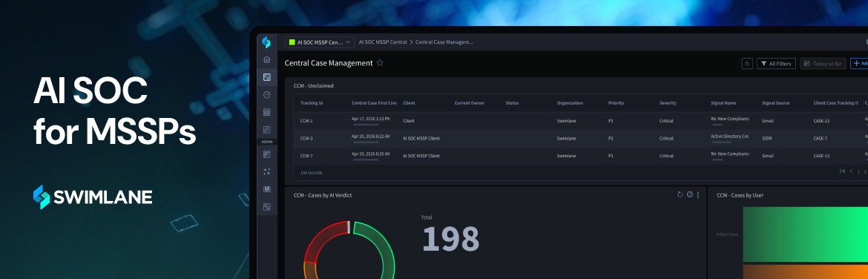Screen dimensions: 868x279
Task: Click Gmail source in CCM-1 row
Action: click(x=768, y=121)
